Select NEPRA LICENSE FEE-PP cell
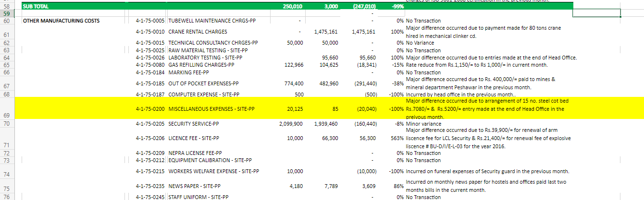This screenshot has height=200, width=644. pyautogui.click(x=195, y=153)
